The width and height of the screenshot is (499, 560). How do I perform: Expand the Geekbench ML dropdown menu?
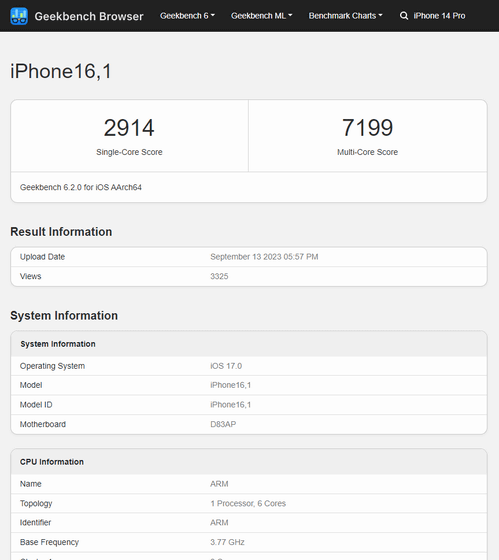pos(261,16)
